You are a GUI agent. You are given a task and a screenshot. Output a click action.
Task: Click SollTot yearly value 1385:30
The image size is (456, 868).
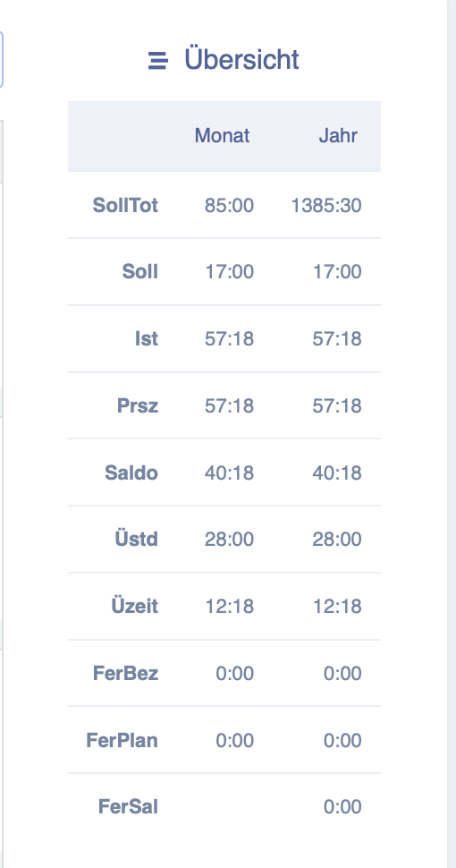coord(326,206)
